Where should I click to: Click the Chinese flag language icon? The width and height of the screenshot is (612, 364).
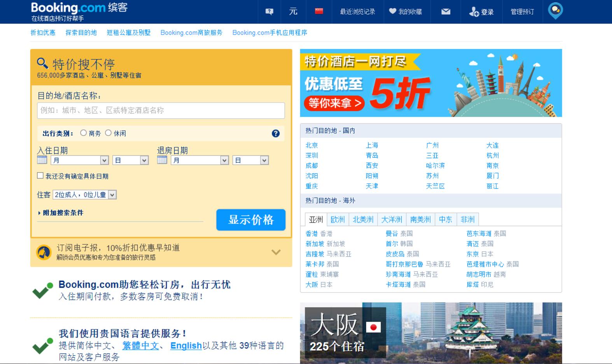tap(319, 11)
